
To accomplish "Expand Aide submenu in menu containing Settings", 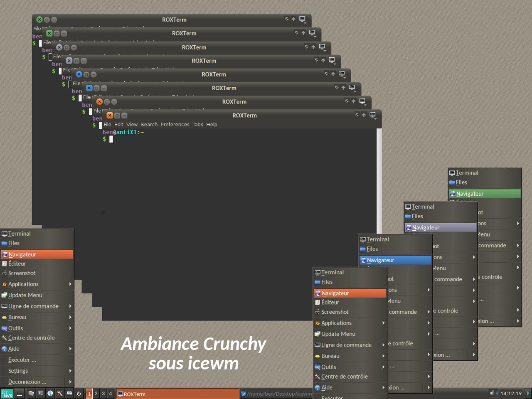I will pyautogui.click(x=70, y=349).
